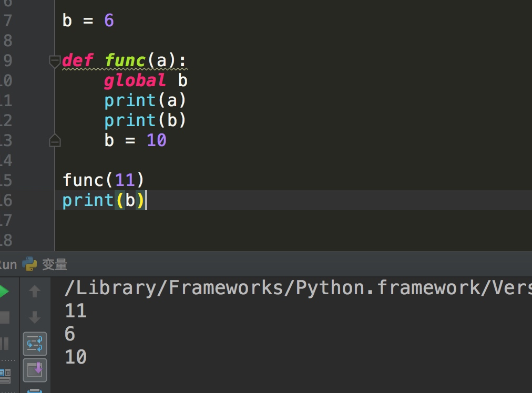Click output value 6 in console
This screenshot has height=393, width=532.
tap(70, 334)
